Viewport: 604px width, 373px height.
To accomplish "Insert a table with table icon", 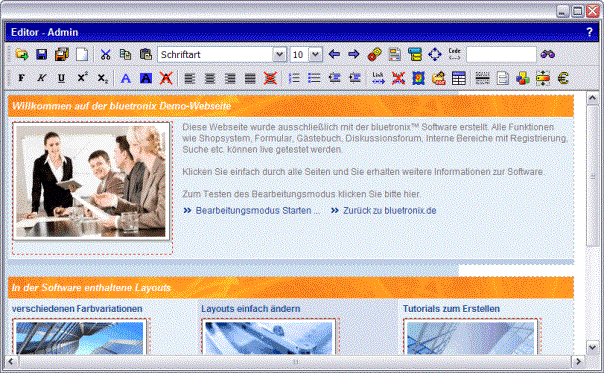I will point(459,78).
